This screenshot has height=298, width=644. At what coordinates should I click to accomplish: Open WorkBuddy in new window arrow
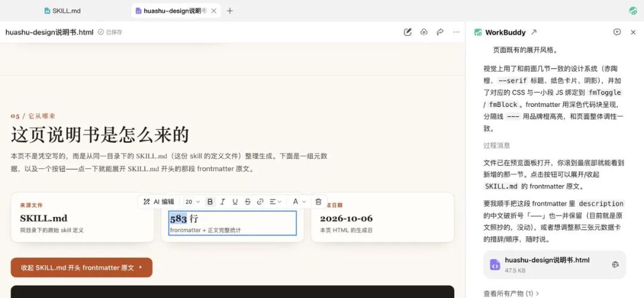point(534,32)
